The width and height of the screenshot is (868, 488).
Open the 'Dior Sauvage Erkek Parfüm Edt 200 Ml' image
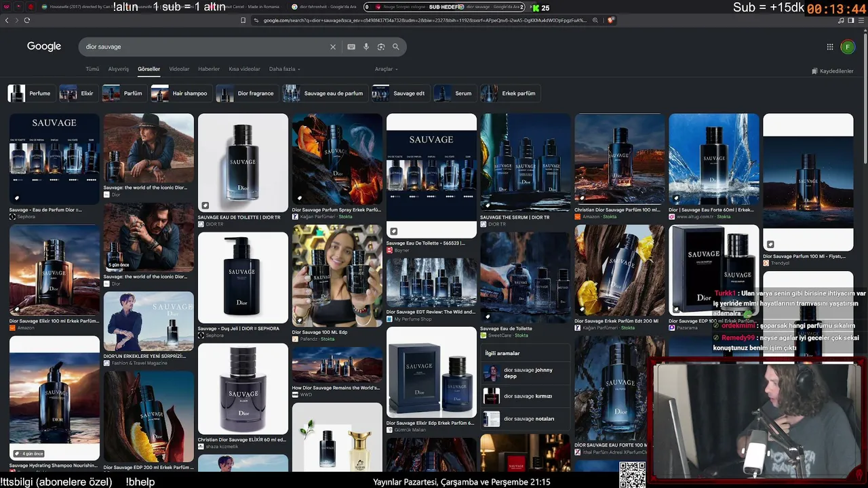click(620, 270)
